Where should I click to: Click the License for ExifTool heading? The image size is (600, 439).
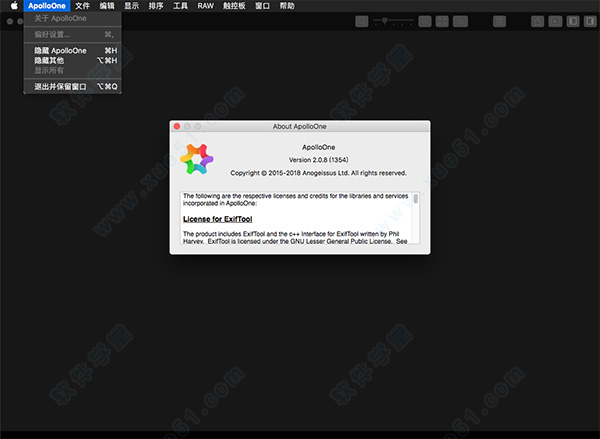217,219
